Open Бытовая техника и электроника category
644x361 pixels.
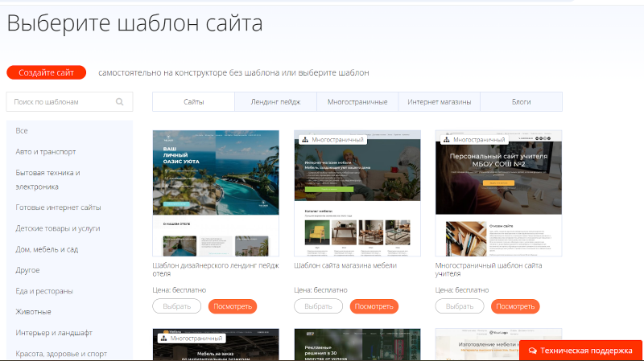47,179
